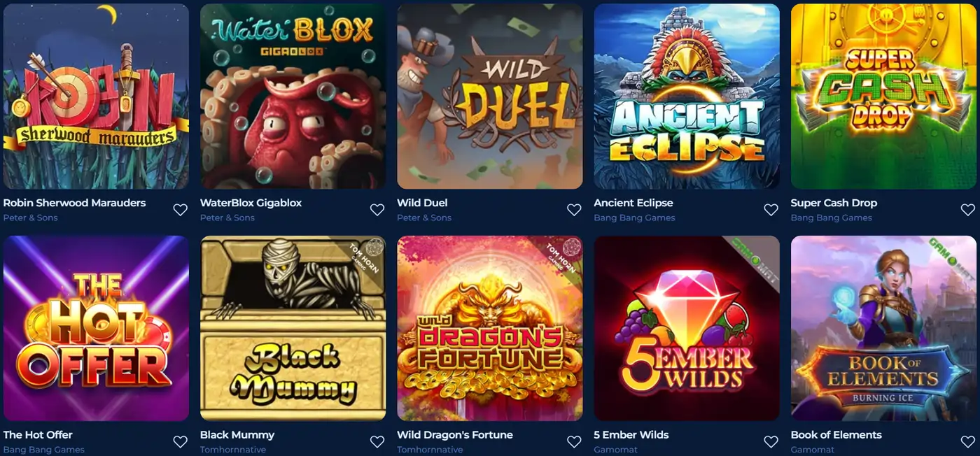980x456 pixels.
Task: Favorite Robin Sherwood Marauders with heart icon
Action: pos(181,210)
